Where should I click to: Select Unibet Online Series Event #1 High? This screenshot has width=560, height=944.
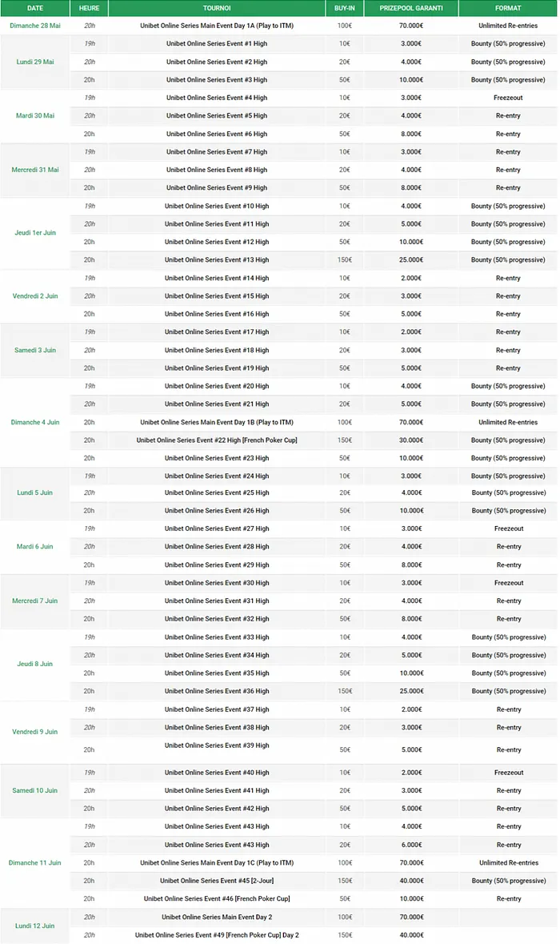pyautogui.click(x=217, y=44)
